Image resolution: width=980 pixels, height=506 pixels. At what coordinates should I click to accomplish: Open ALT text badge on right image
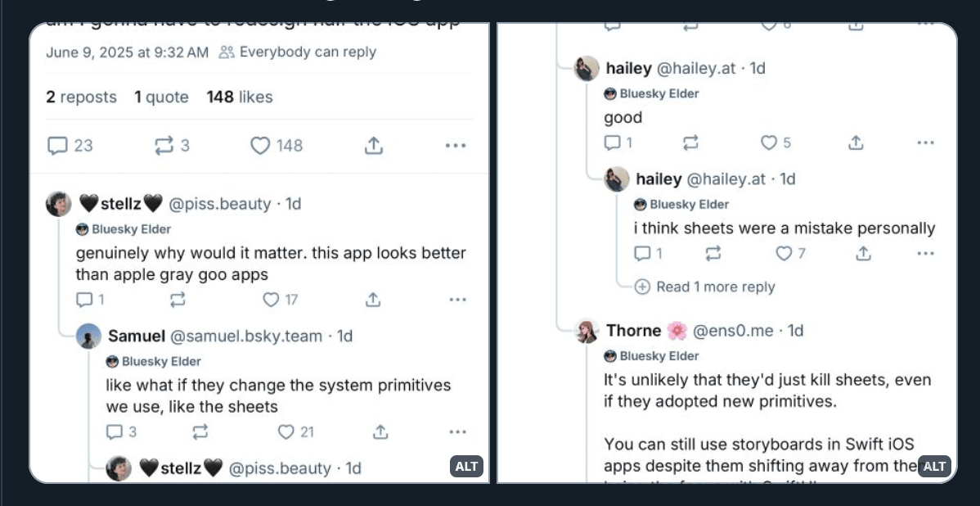pos(934,467)
